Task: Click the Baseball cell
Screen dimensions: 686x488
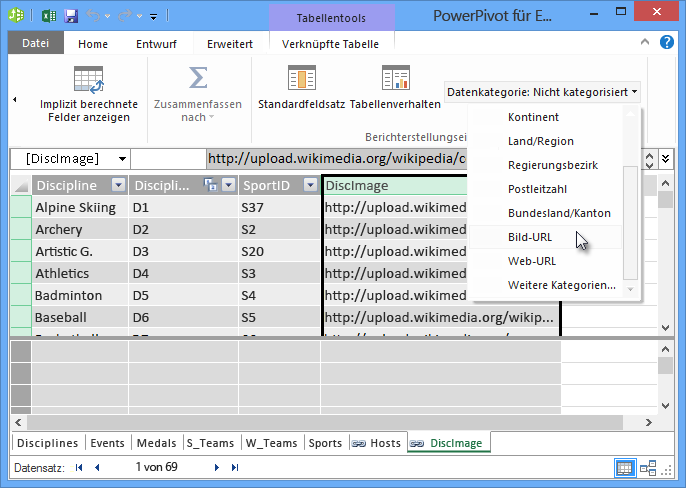Action: pos(80,317)
